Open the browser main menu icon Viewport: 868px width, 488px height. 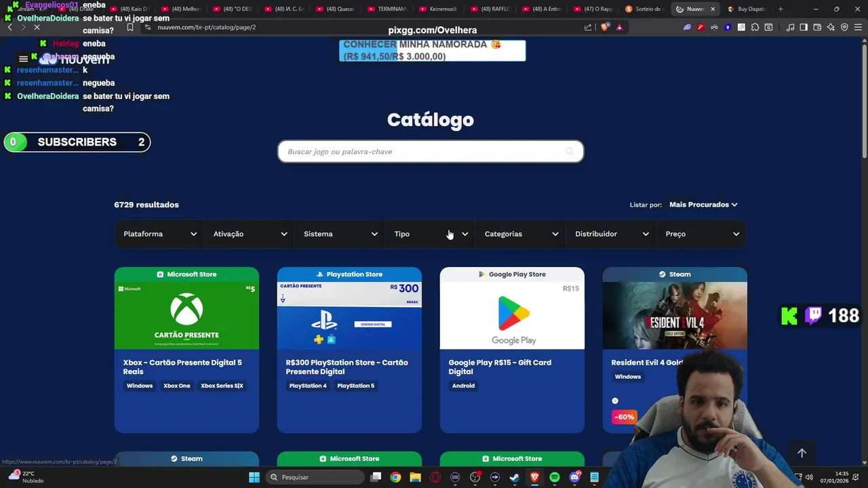[858, 27]
